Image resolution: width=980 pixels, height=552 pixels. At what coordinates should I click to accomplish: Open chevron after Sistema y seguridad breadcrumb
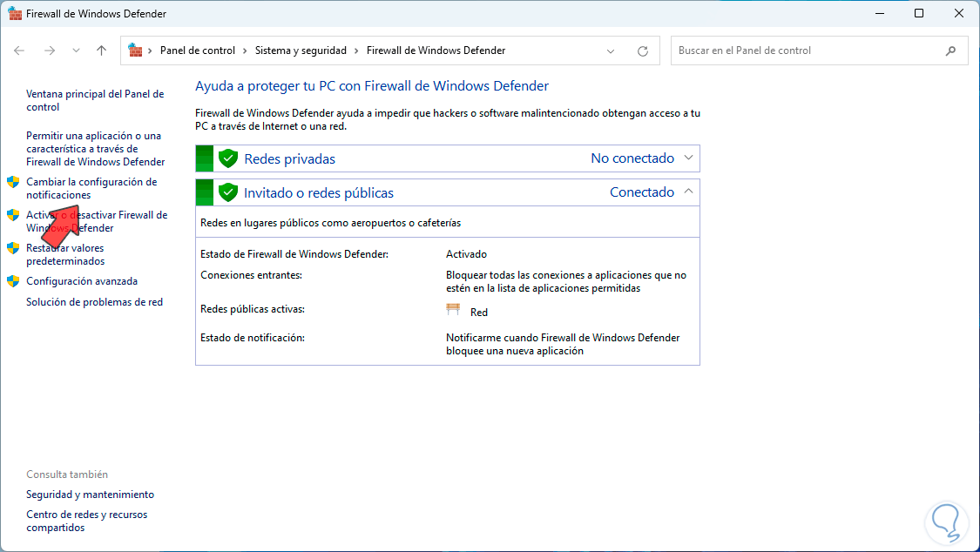click(356, 50)
